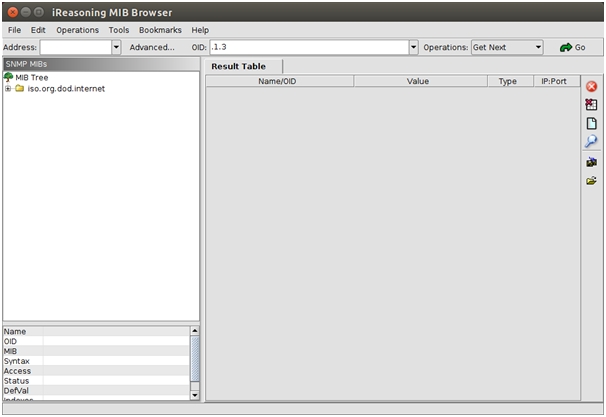Click the save results icon
This screenshot has height=417, width=606.
(x=591, y=161)
